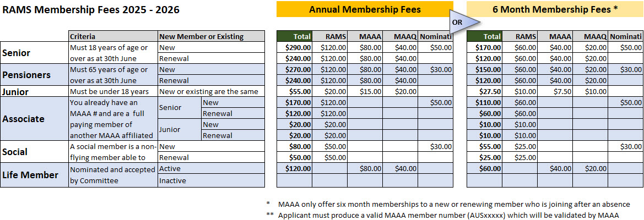Select the Associate membership row label

tap(23, 119)
